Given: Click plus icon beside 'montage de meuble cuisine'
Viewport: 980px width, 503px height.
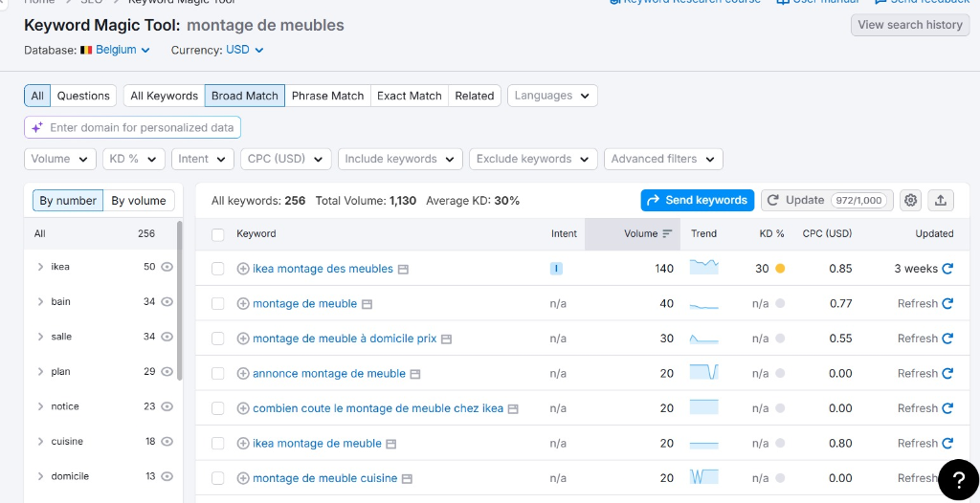Looking at the screenshot, I should click(243, 478).
